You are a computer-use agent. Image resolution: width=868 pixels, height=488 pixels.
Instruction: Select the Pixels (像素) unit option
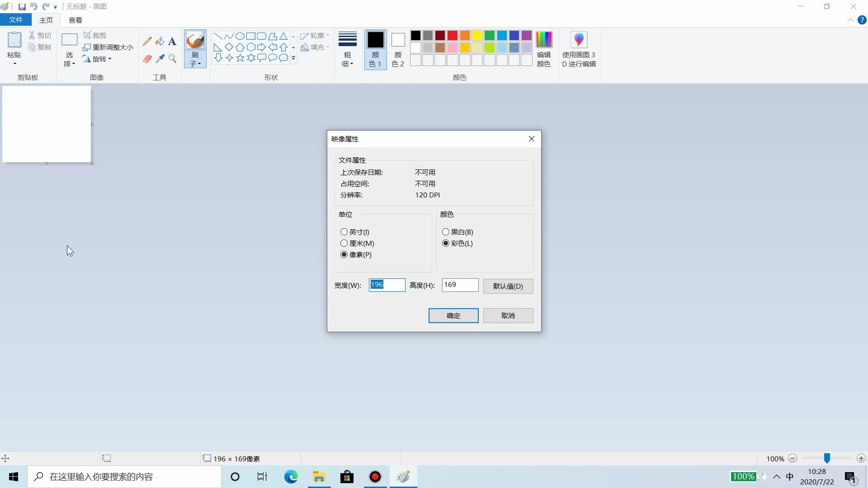344,254
